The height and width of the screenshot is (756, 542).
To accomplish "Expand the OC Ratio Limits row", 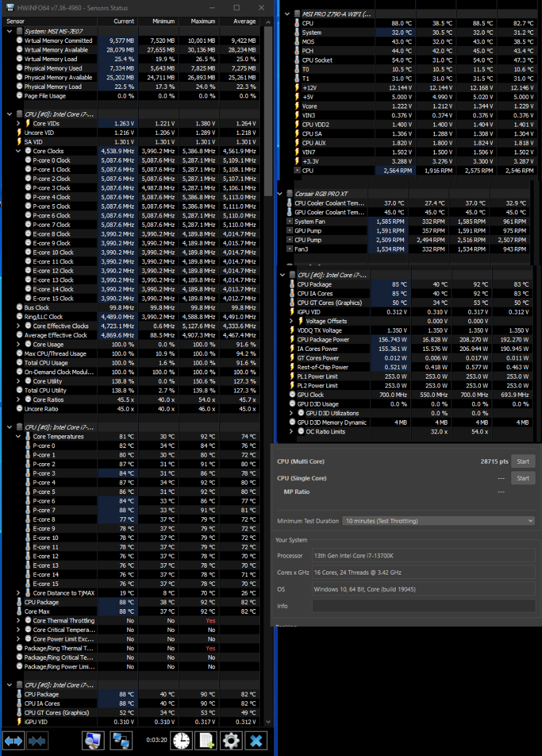I will tap(292, 432).
